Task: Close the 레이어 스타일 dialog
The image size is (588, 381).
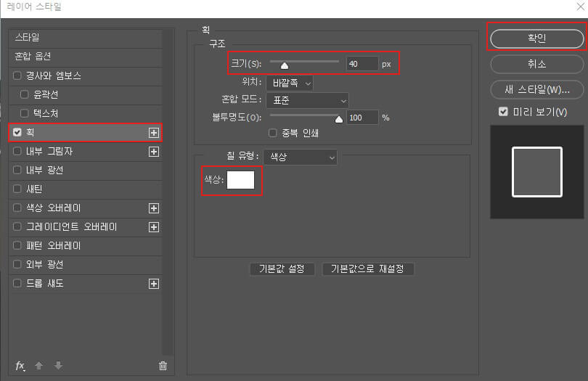Action: coord(581,7)
